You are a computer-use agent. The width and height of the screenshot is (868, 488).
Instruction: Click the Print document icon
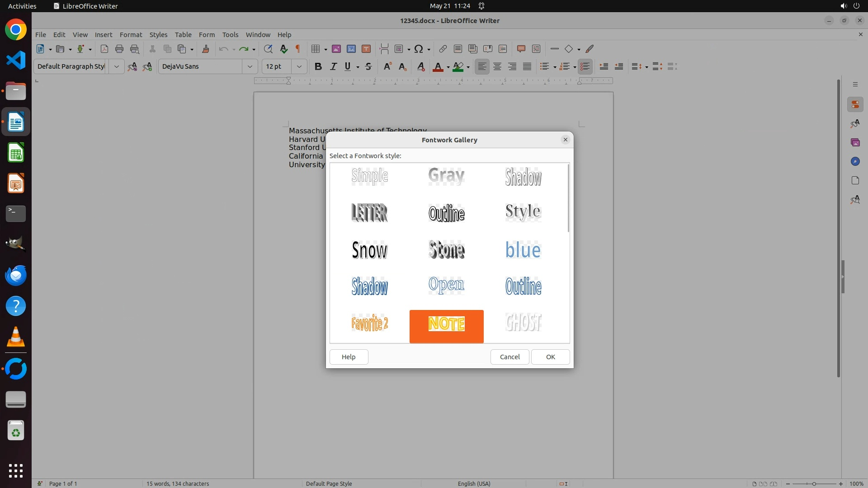[119, 49]
